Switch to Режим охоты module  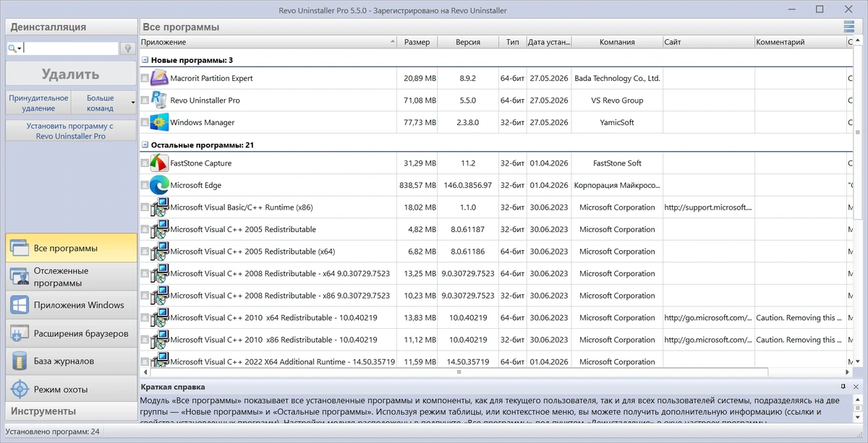pos(71,390)
